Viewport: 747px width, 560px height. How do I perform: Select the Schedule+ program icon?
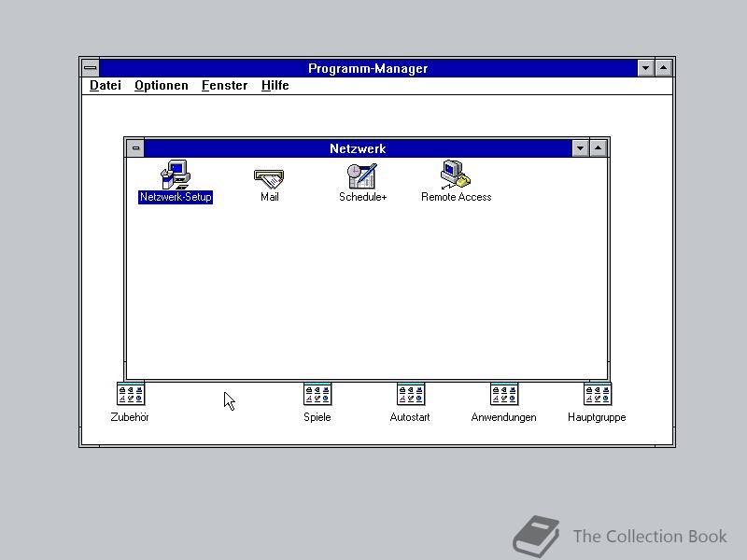click(x=362, y=175)
